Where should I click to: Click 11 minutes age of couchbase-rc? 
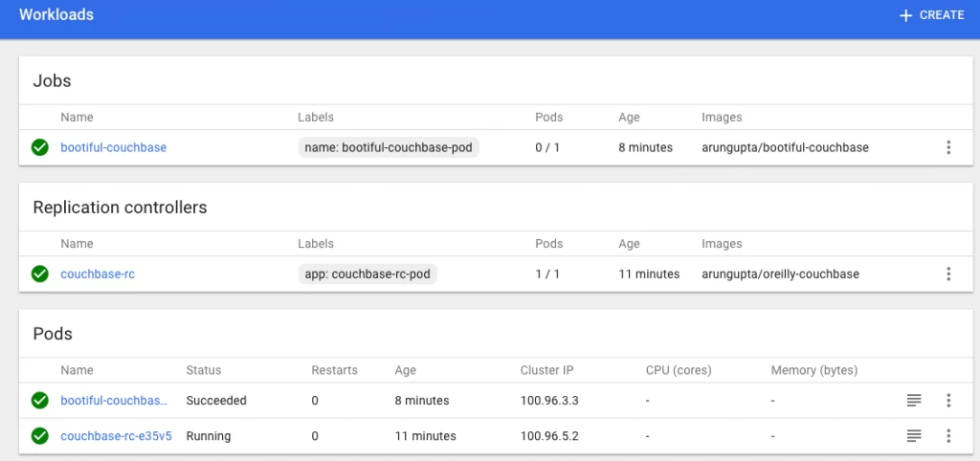coord(649,274)
